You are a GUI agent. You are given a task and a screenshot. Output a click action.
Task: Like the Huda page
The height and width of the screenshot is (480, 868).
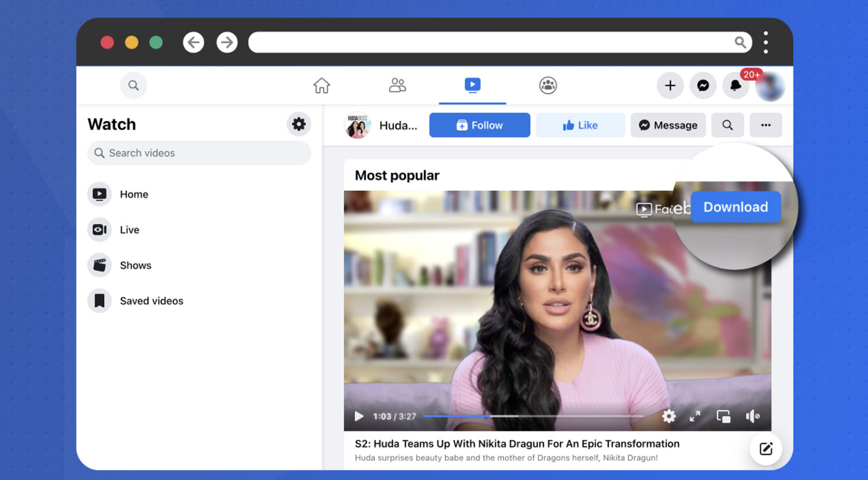(580, 125)
